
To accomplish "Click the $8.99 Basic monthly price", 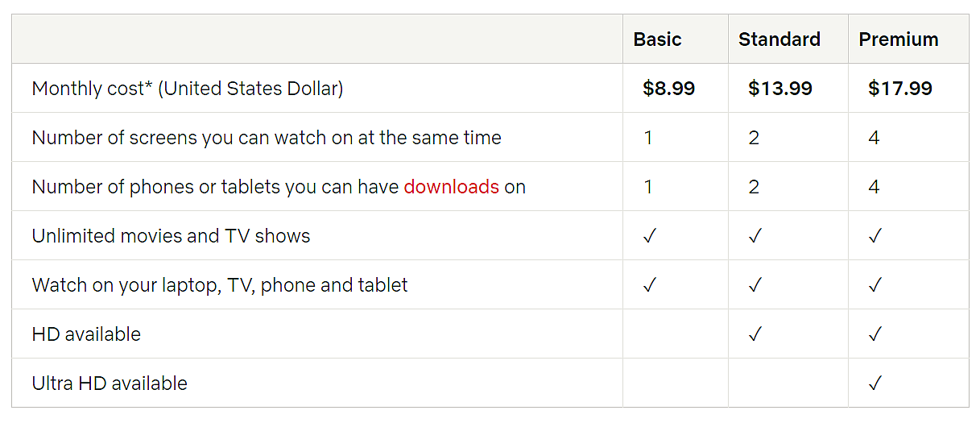I will (668, 89).
